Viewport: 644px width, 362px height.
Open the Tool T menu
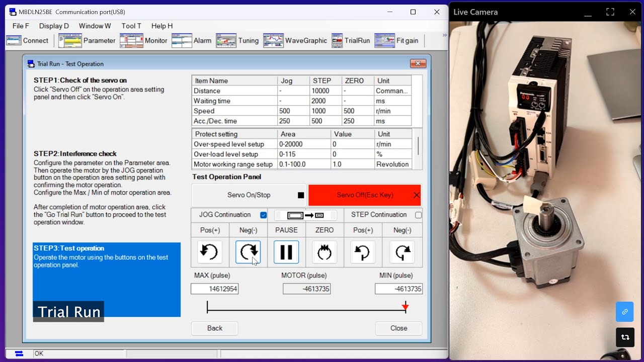131,26
